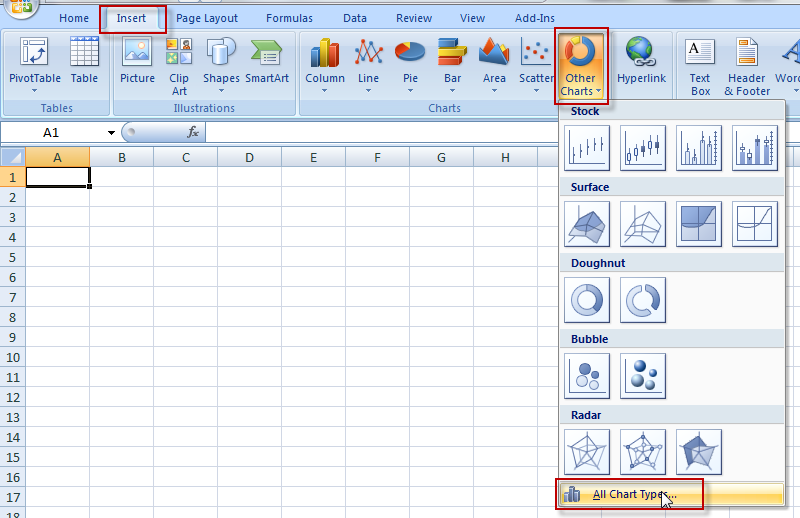Screen dimensions: 800x518
Task: Insert a Table from the ribbon
Action: tap(84, 61)
